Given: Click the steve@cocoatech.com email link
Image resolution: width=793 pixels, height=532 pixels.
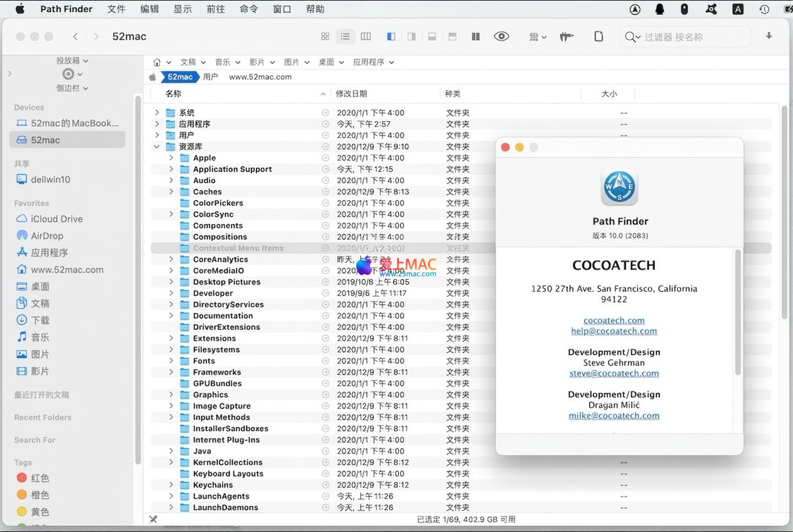Looking at the screenshot, I should tap(614, 373).
